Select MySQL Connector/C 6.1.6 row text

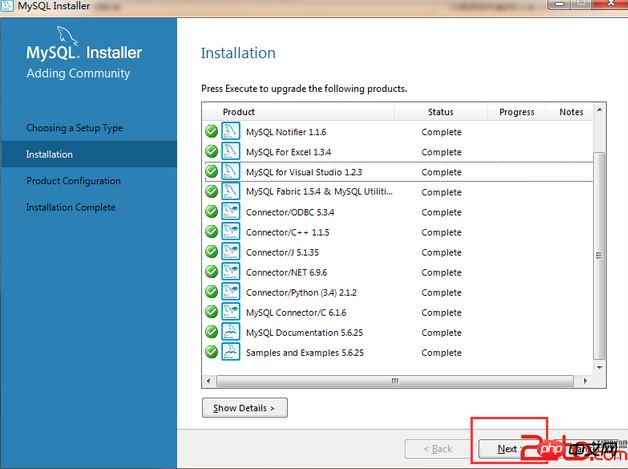296,312
